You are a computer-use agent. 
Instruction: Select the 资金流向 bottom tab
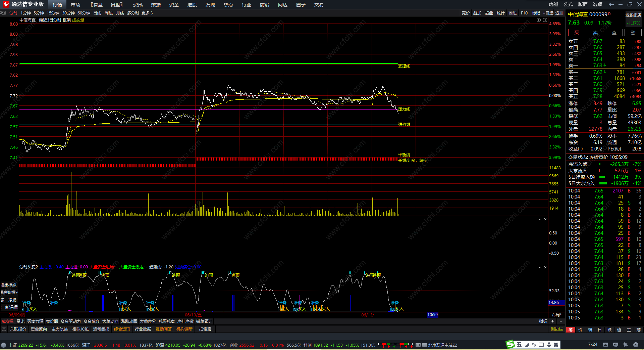[39, 329]
